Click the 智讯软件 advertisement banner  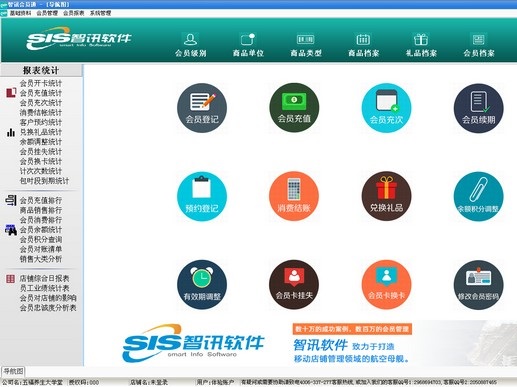point(352,343)
